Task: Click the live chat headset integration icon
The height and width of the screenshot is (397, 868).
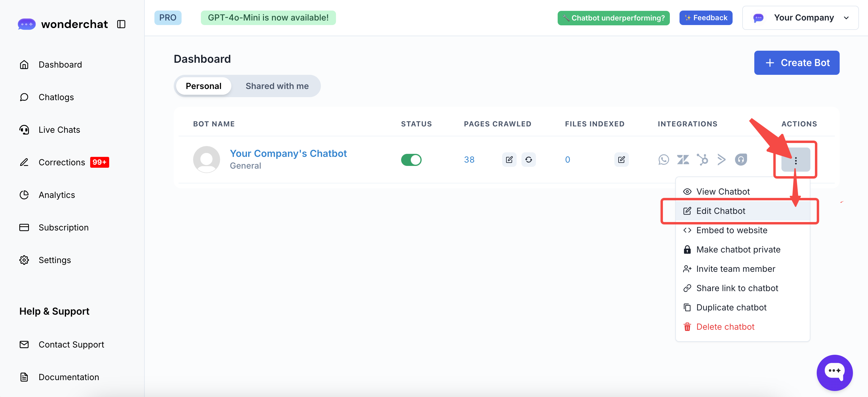Action: [x=741, y=159]
